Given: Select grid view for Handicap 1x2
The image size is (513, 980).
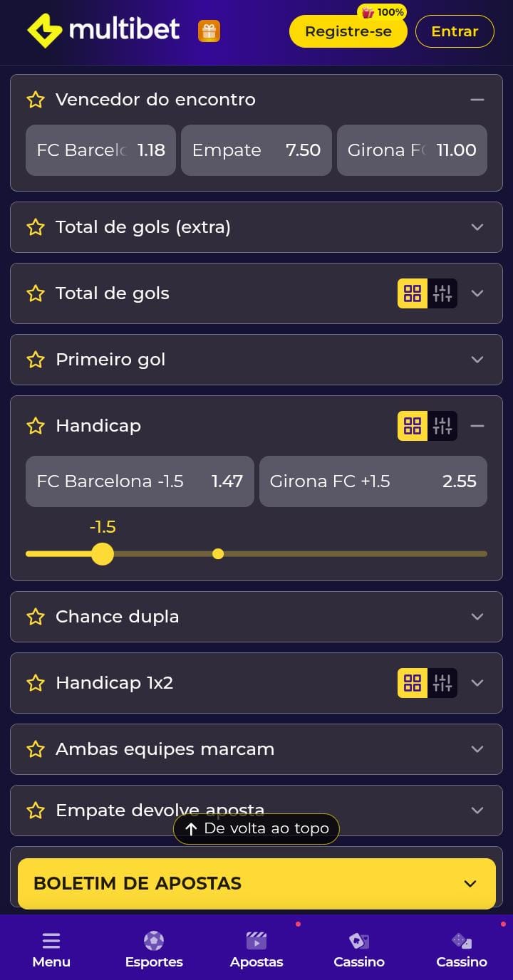Looking at the screenshot, I should pos(413,683).
